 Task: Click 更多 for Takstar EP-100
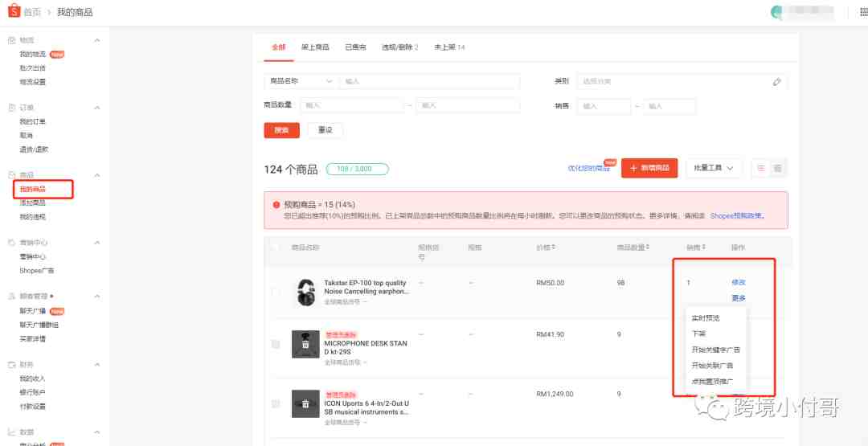tap(739, 297)
